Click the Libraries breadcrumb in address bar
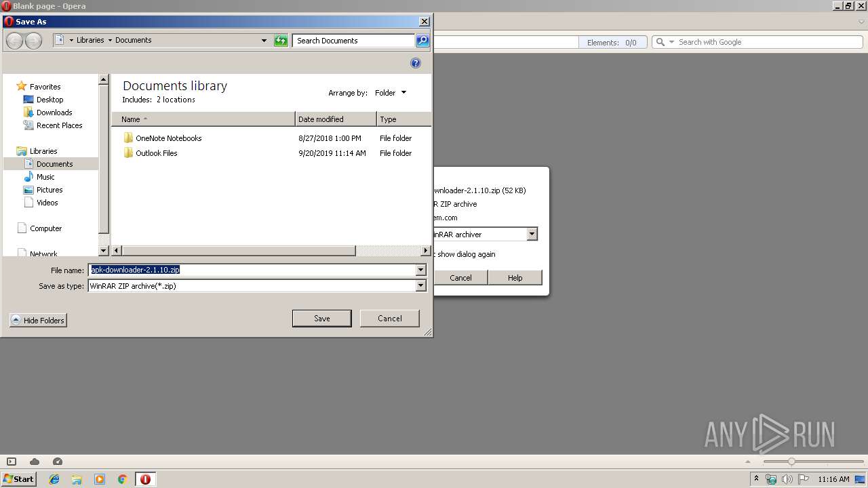868x488 pixels. click(x=90, y=40)
